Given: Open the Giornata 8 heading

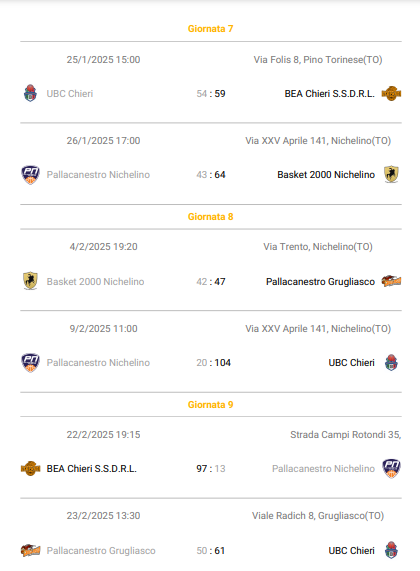Looking at the screenshot, I should pyautogui.click(x=211, y=217).
